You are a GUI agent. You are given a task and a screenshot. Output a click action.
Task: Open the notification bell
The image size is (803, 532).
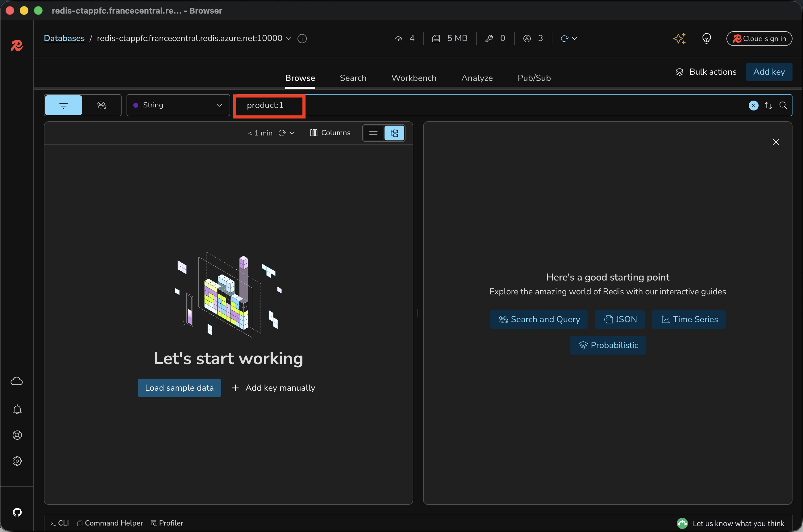17,409
